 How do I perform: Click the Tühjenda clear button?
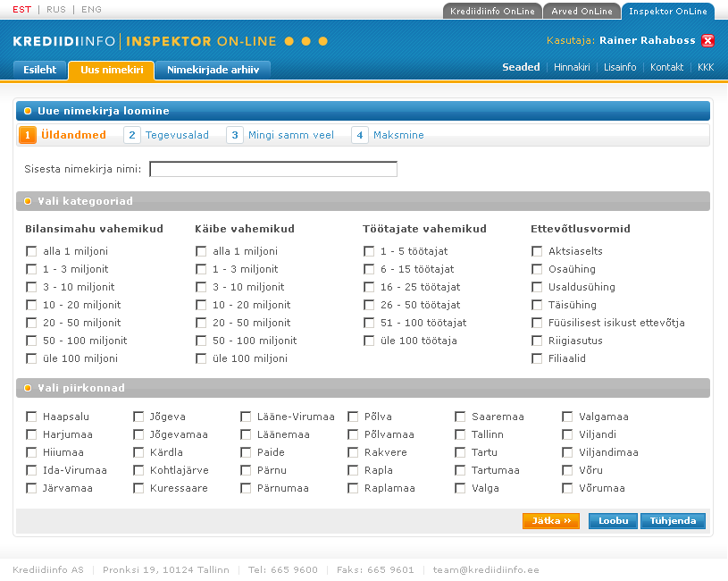point(673,521)
